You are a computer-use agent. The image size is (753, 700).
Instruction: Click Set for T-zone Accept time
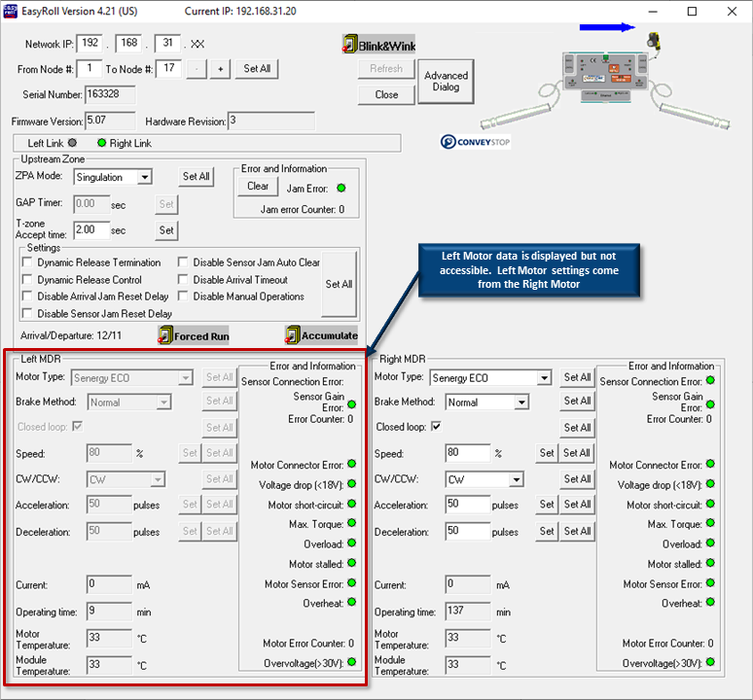[x=166, y=230]
